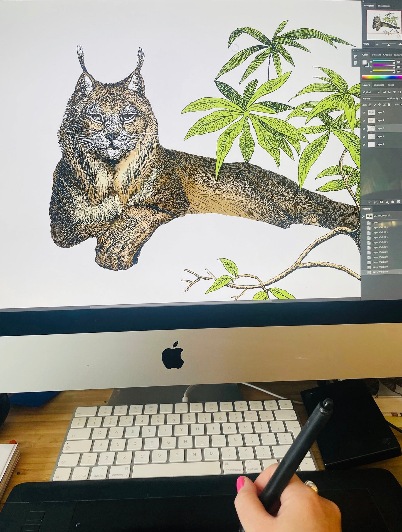Add a layer mask
402x532 pixels.
pyautogui.click(x=381, y=202)
